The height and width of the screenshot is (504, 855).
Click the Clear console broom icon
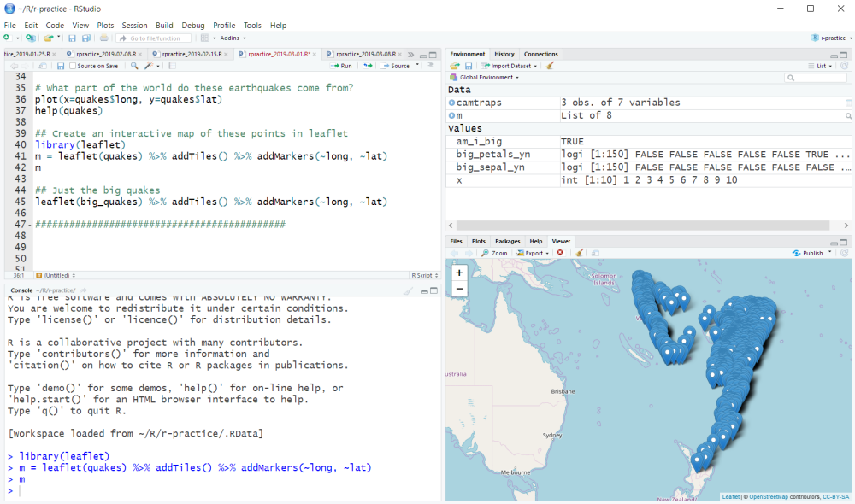[408, 291]
